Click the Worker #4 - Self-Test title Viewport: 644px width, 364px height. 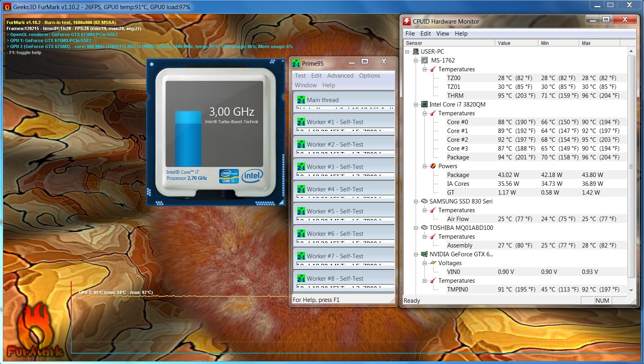pos(335,189)
